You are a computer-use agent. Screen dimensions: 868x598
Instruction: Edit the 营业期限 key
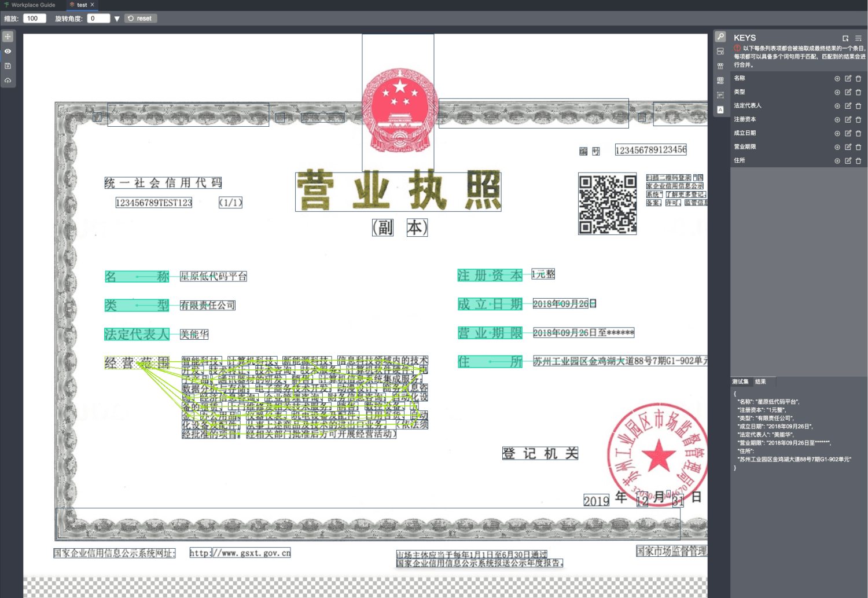coord(848,147)
